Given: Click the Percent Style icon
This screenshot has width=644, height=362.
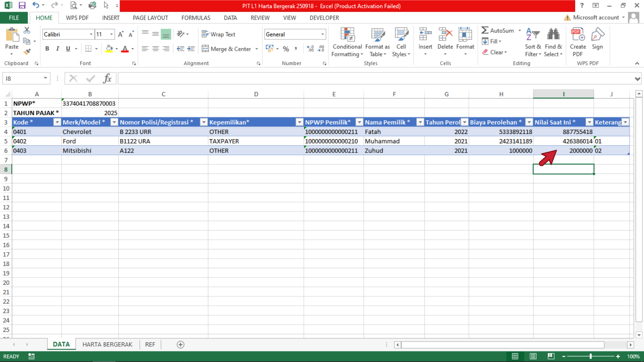Looking at the screenshot, I should (x=286, y=49).
